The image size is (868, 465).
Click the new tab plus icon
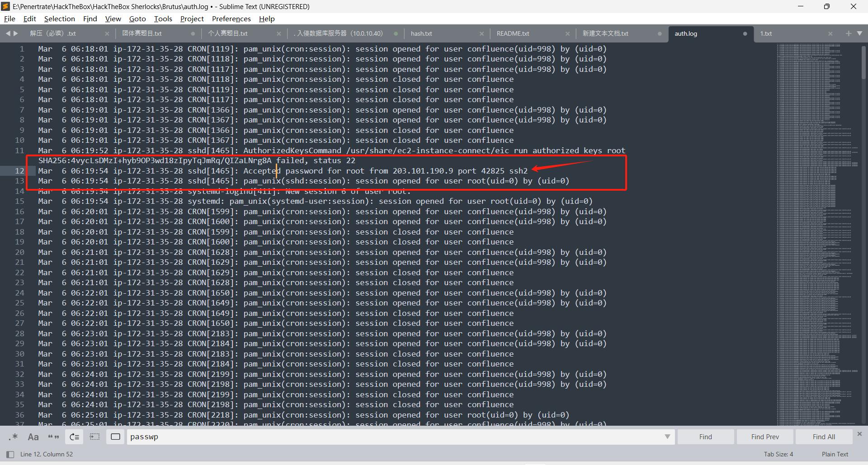pos(848,33)
